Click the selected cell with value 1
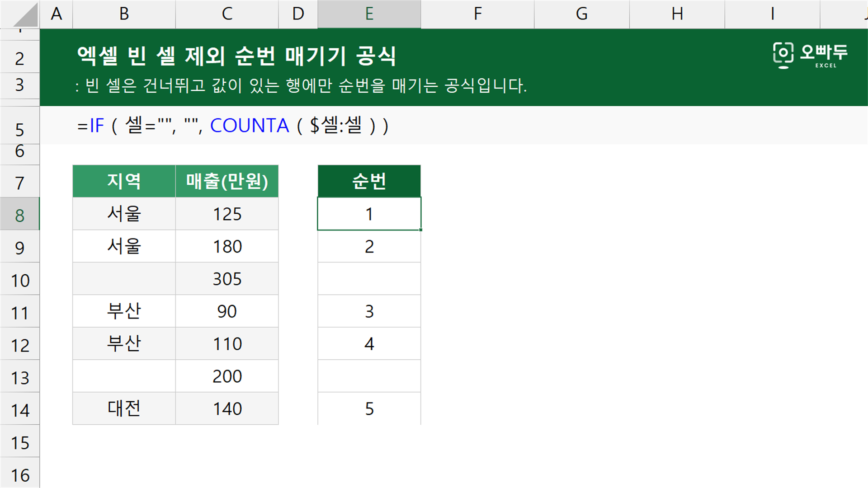Image resolution: width=868 pixels, height=488 pixels. 369,214
